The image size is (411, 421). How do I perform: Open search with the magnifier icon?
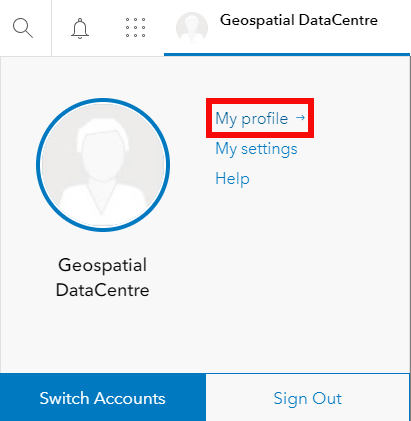point(23,28)
